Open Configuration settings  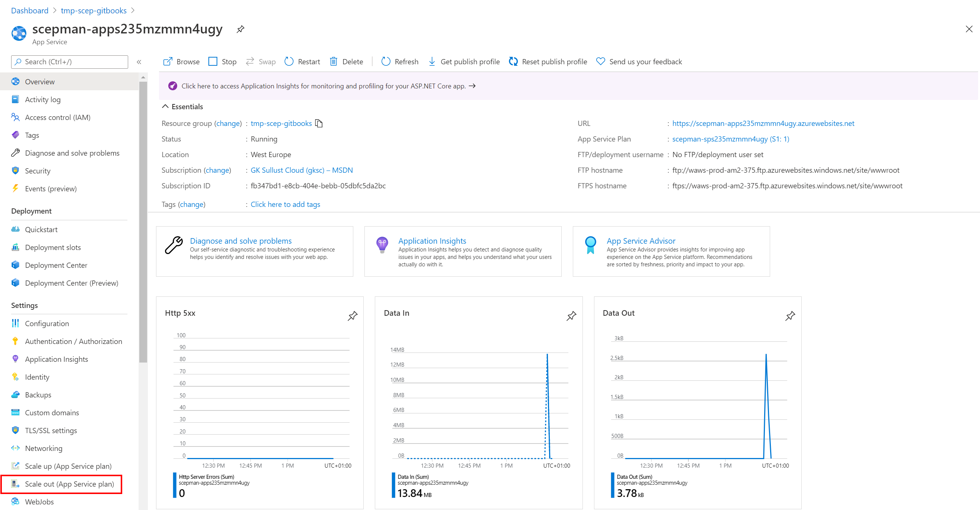69,324
